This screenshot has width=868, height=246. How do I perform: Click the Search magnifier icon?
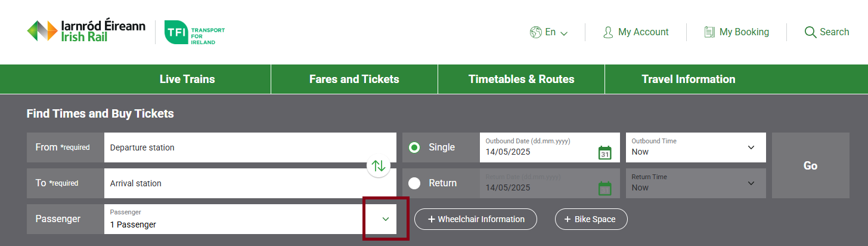point(810,32)
